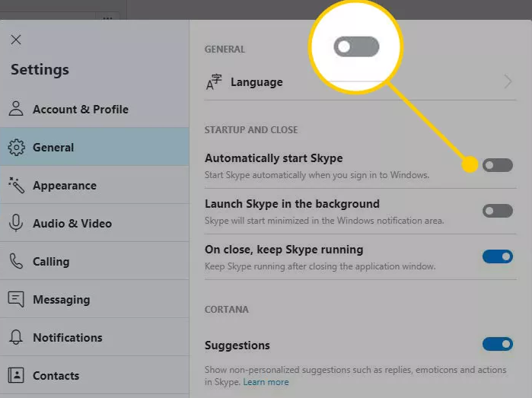Click the STARTUP AND CLOSE section header
The height and width of the screenshot is (398, 532).
251,130
